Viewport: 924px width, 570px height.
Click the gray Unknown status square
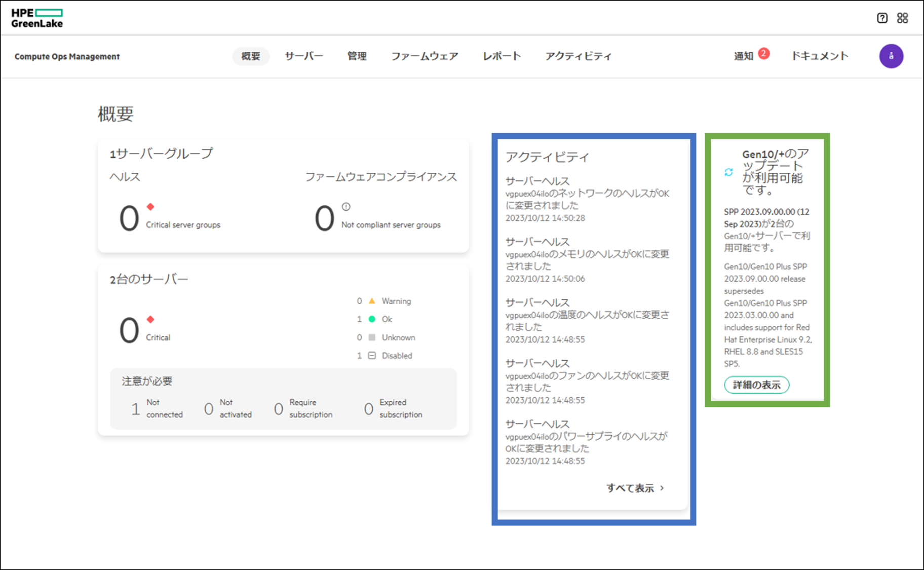click(372, 337)
